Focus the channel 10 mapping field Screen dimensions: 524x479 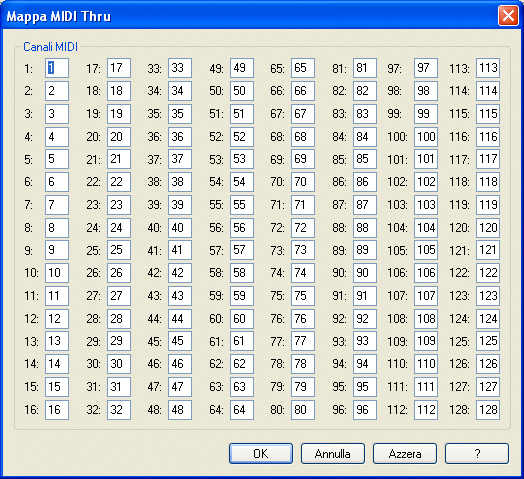pyautogui.click(x=57, y=273)
